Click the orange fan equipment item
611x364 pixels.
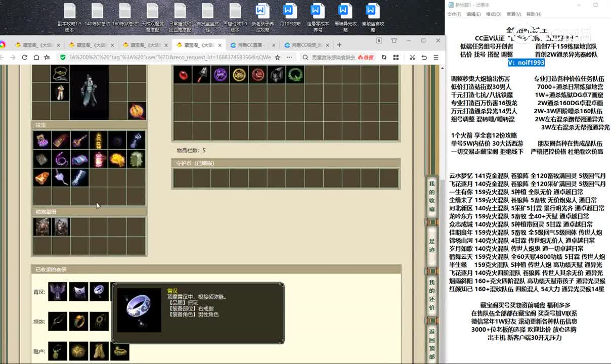click(137, 110)
